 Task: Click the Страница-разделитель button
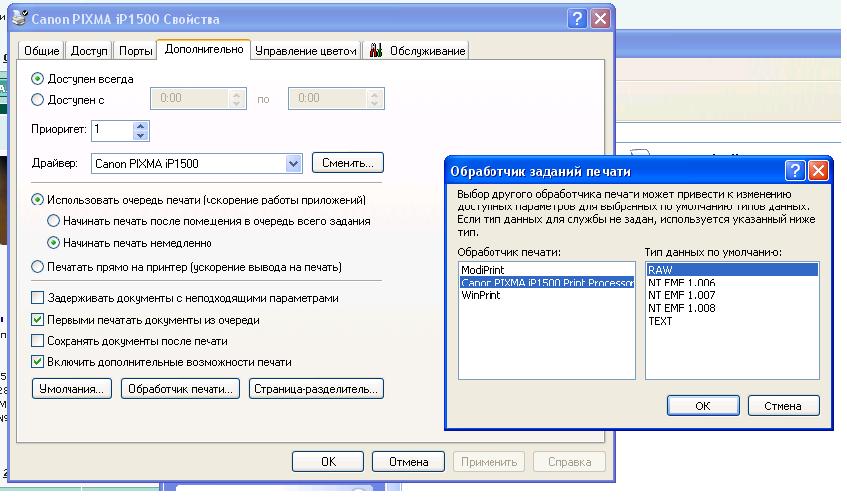(316, 388)
